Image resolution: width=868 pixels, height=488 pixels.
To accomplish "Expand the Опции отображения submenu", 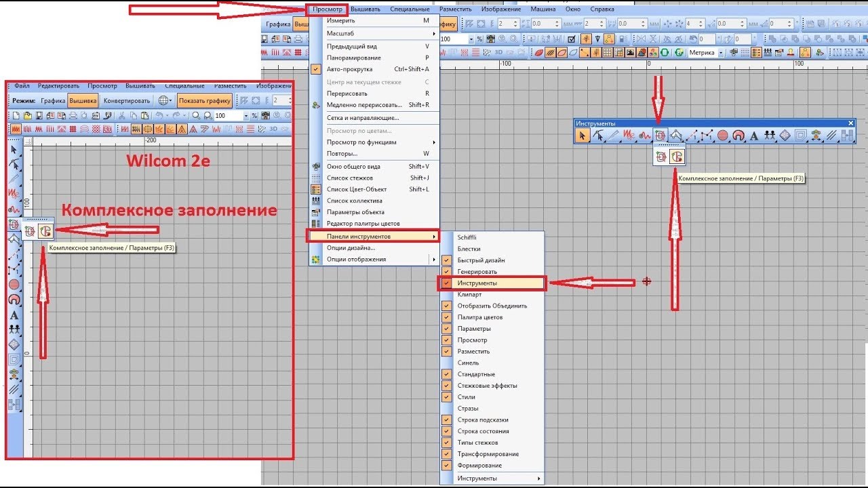I will (x=374, y=259).
